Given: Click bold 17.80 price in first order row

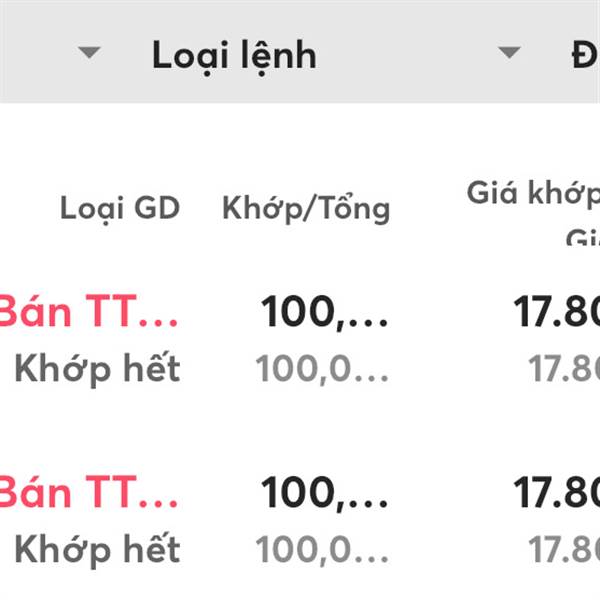Looking at the screenshot, I should pyautogui.click(x=557, y=311).
